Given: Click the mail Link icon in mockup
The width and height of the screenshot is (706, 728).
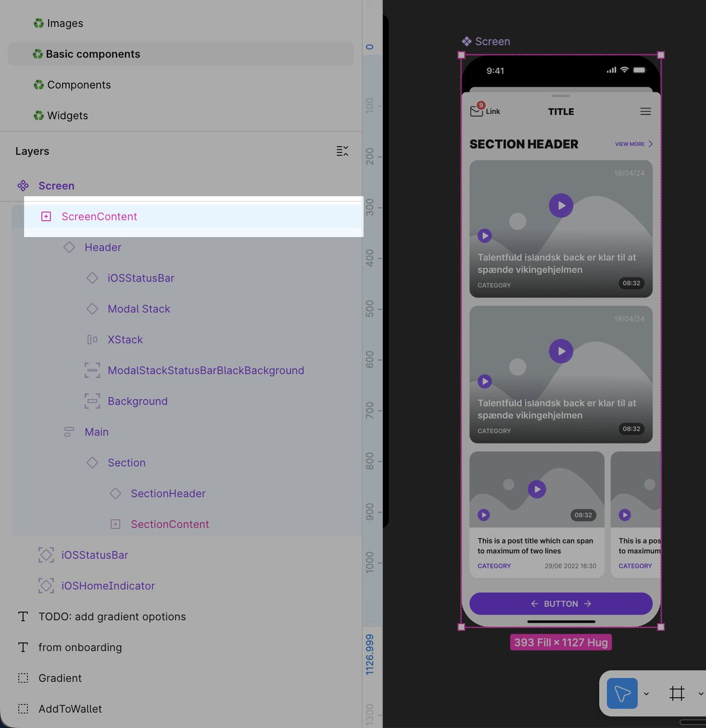Looking at the screenshot, I should click(x=477, y=110).
